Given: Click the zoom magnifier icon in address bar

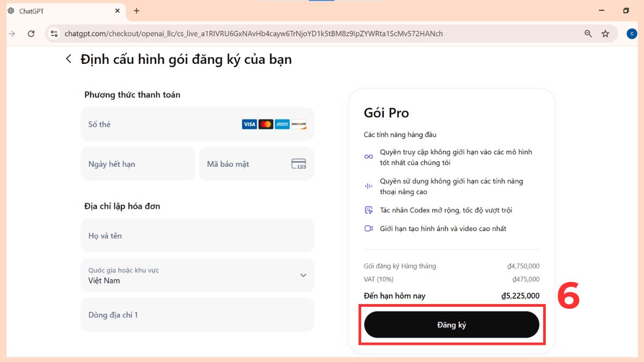Looking at the screenshot, I should point(588,33).
